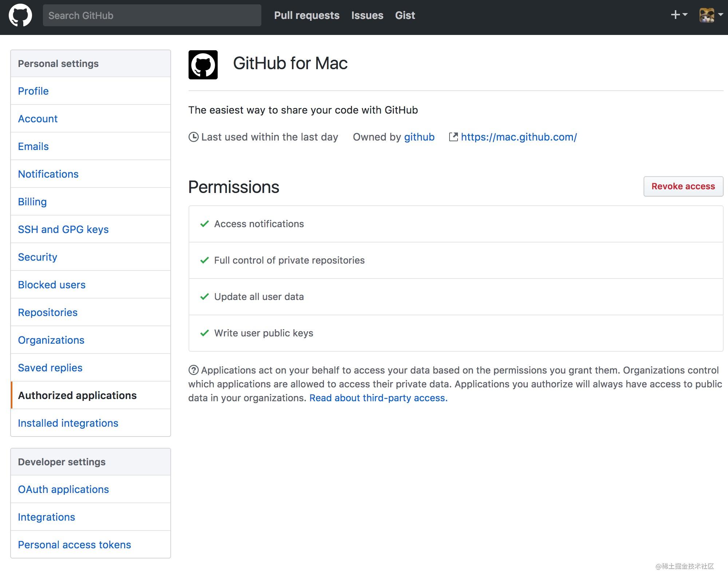Image resolution: width=728 pixels, height=584 pixels.
Task: Click the green checkmark beside Access notifications
Action: [x=205, y=224]
